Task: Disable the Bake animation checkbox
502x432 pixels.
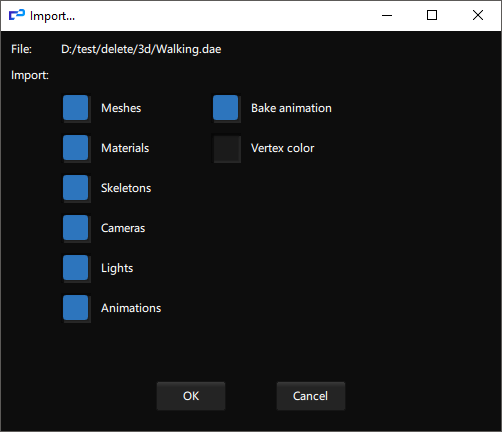Action: coord(226,108)
